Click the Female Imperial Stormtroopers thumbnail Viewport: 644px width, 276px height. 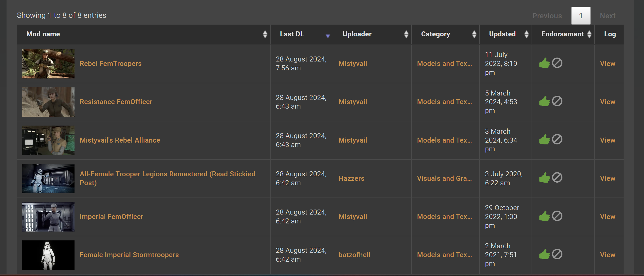48,255
